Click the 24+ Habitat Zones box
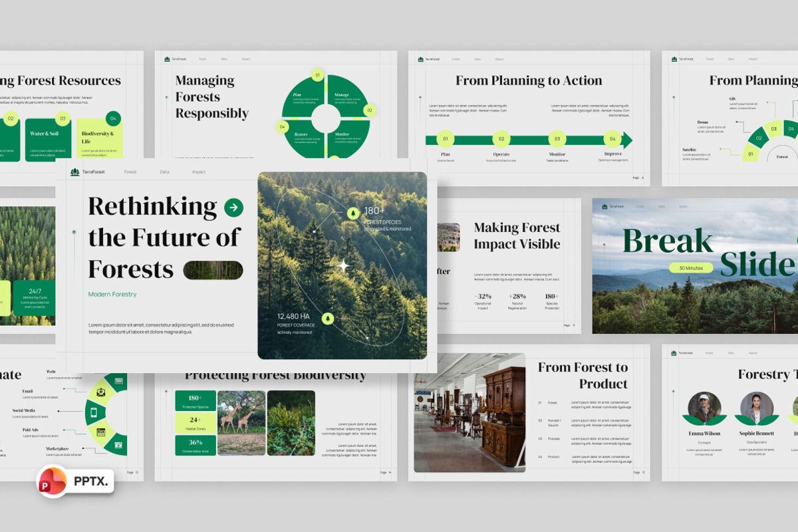The width and height of the screenshot is (798, 532). pyautogui.click(x=196, y=423)
